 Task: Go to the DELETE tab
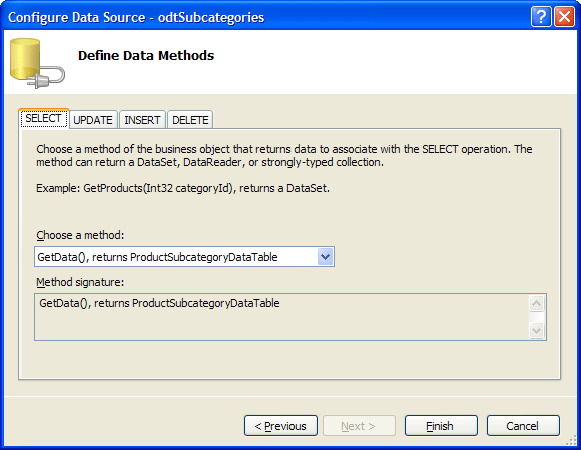pos(190,120)
